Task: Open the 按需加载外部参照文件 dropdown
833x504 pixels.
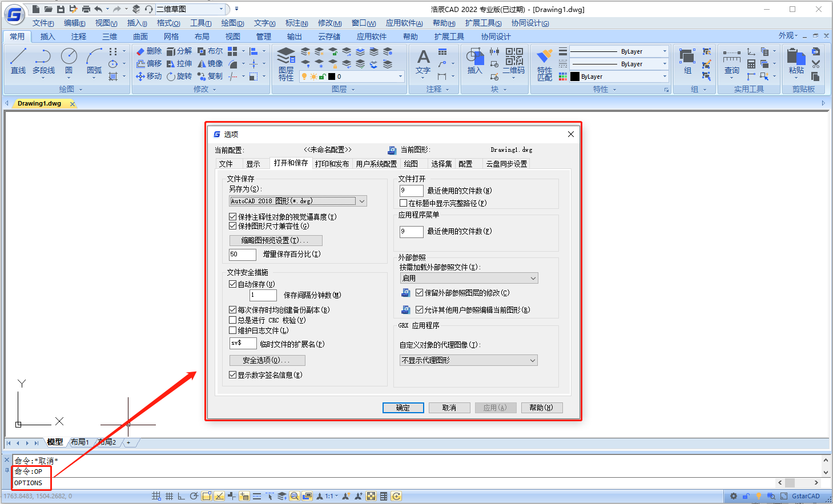Action: coord(469,278)
